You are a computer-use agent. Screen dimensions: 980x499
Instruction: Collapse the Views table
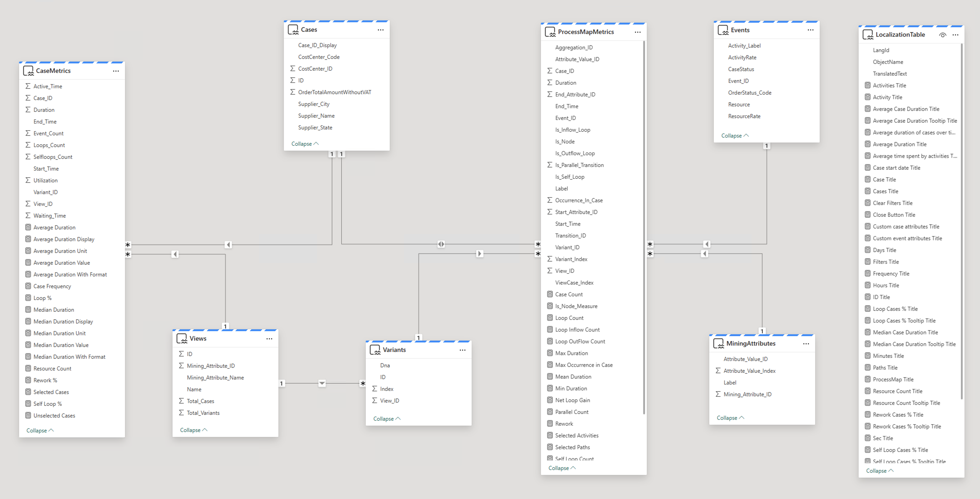[x=194, y=430]
